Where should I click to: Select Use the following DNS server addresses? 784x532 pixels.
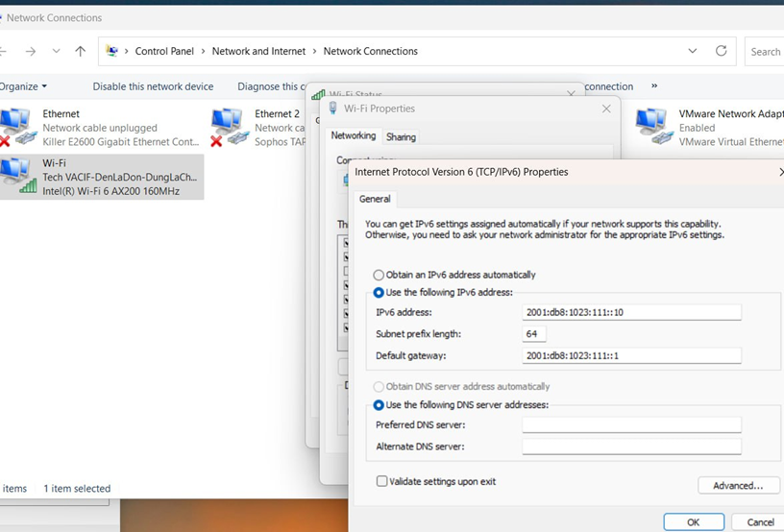[379, 405]
